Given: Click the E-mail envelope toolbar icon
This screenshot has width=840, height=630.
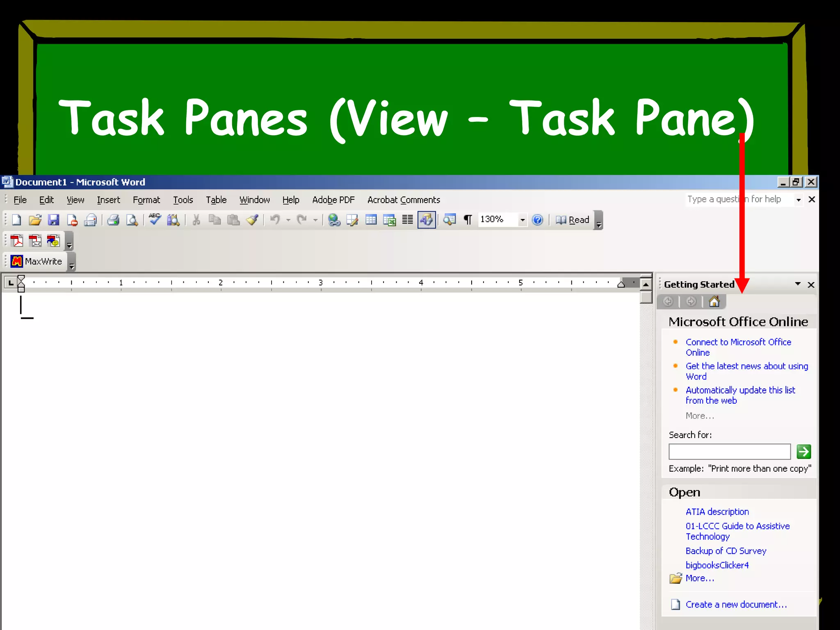Looking at the screenshot, I should 90,220.
